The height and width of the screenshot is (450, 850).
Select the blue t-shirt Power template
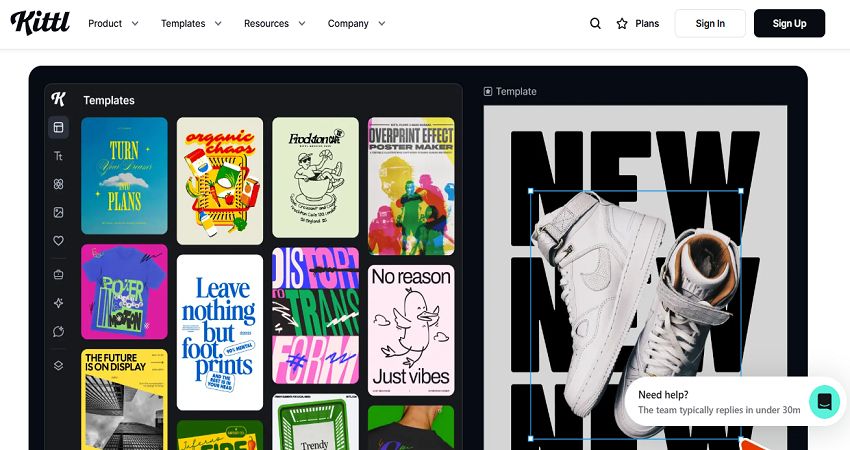click(x=124, y=292)
